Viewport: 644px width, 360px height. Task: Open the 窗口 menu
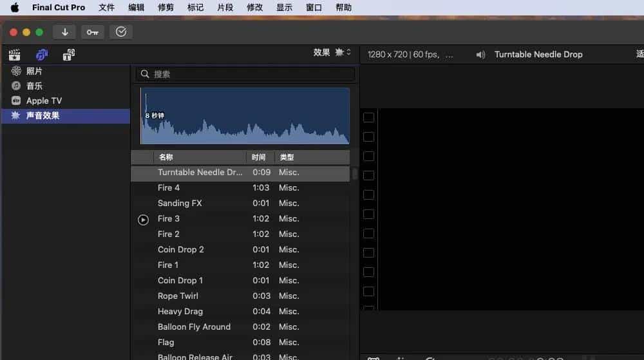point(314,7)
